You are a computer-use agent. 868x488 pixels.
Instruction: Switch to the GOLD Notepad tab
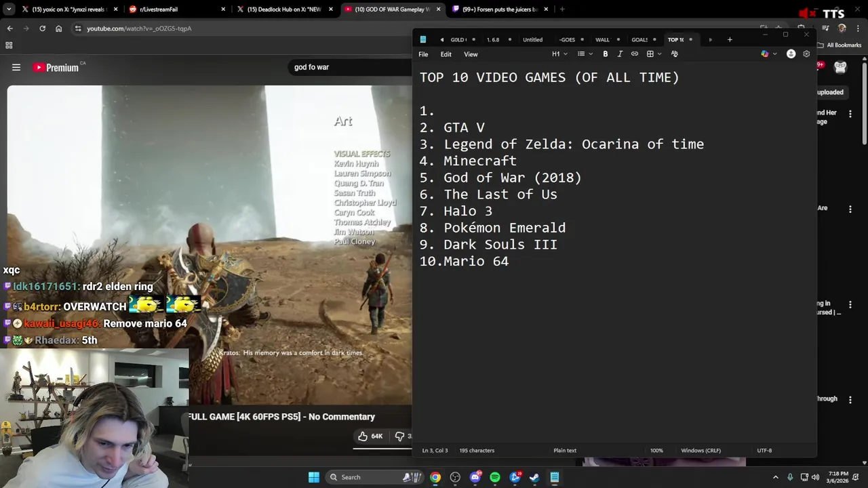click(x=459, y=40)
